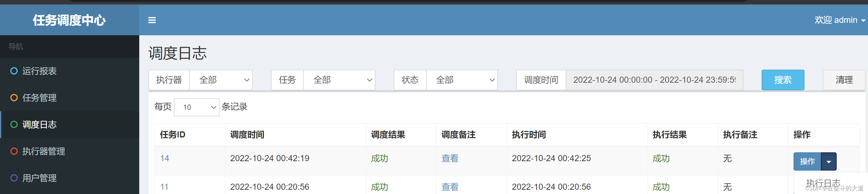The image size is (868, 194).
Task: Choose 执行日志 from the 操作 menu
Action: 823,184
